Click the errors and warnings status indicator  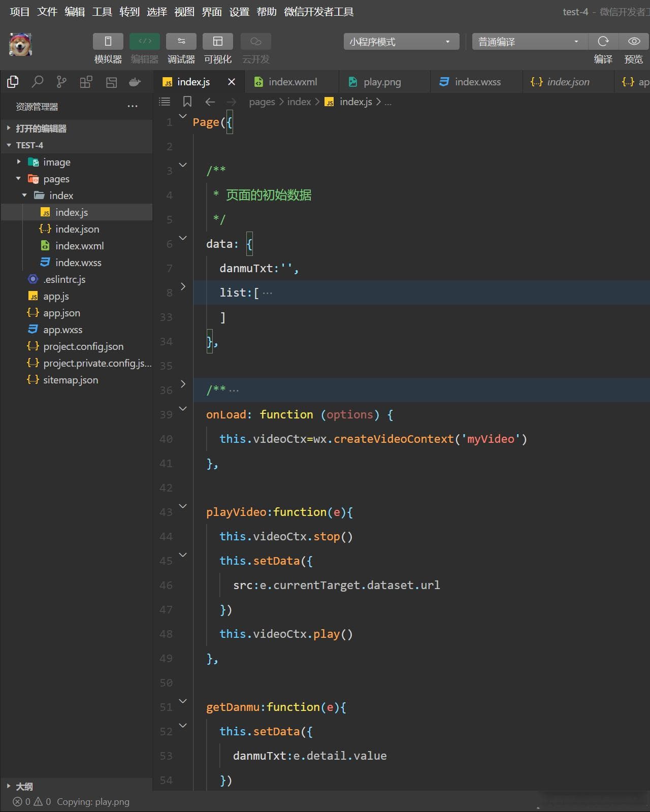32,802
